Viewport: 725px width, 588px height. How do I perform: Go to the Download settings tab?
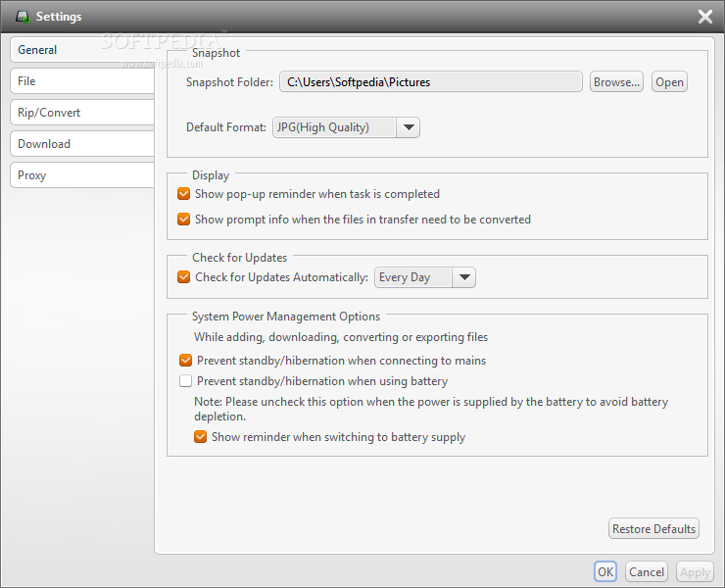point(82,144)
